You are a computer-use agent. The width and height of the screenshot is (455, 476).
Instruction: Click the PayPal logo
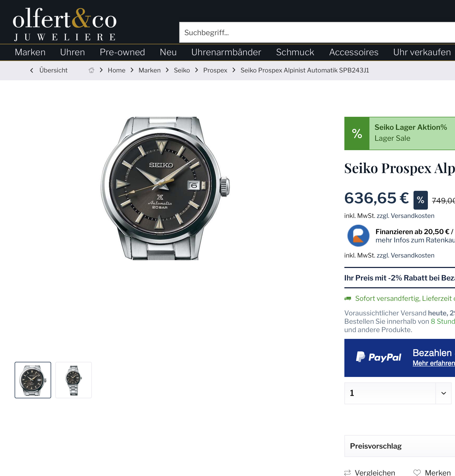(x=379, y=357)
